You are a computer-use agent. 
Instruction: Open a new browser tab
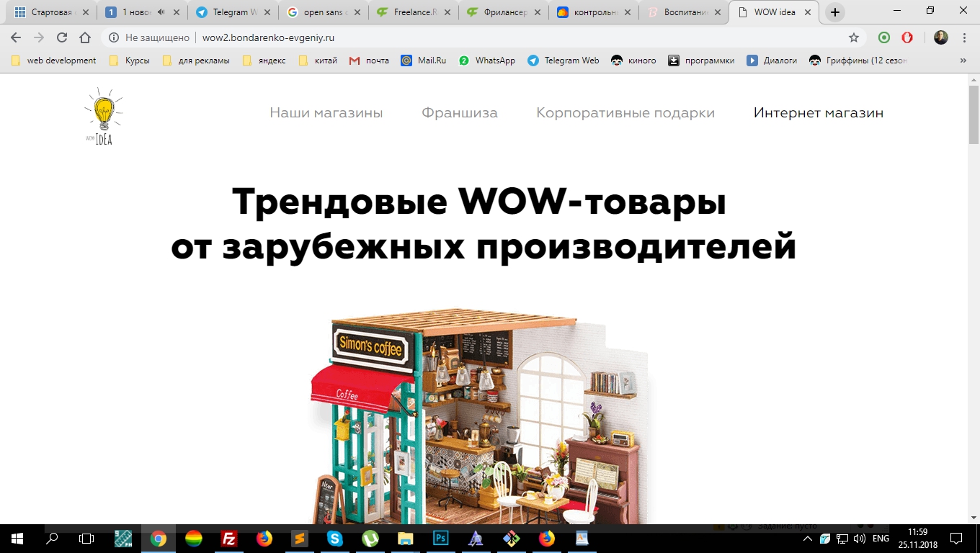click(835, 12)
